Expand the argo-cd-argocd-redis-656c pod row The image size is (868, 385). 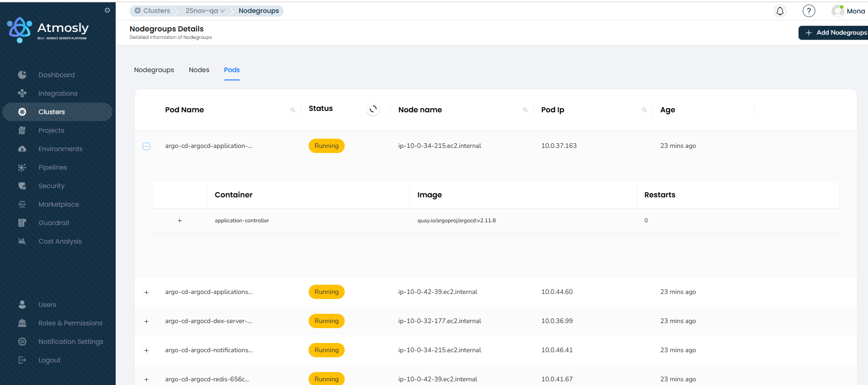coord(146,379)
